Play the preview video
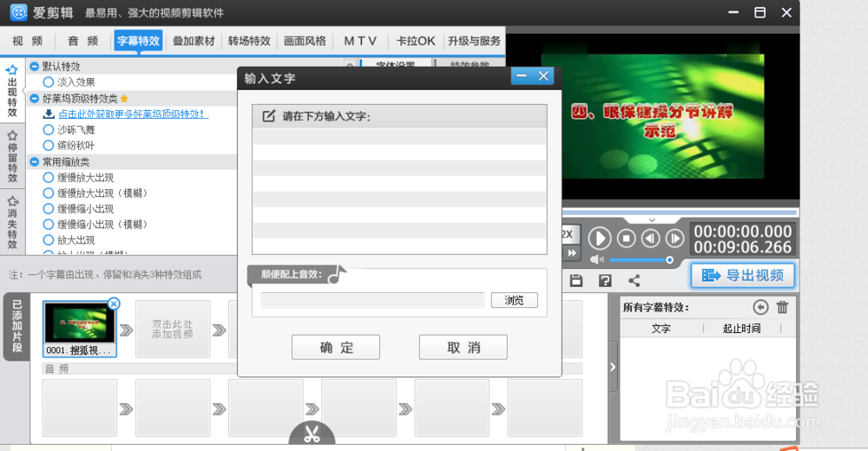 click(x=600, y=239)
